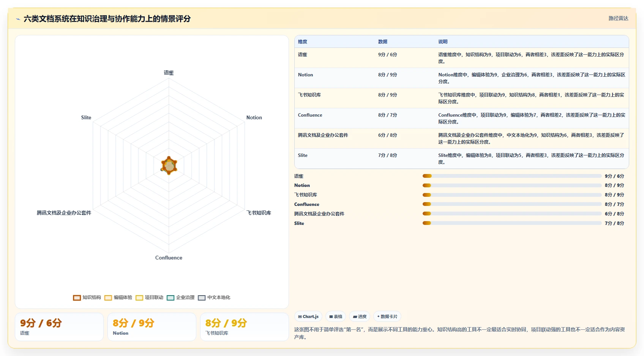Click the 7分 / 8分 score beside the Slite progress bar
This screenshot has width=644, height=356.
614,223
